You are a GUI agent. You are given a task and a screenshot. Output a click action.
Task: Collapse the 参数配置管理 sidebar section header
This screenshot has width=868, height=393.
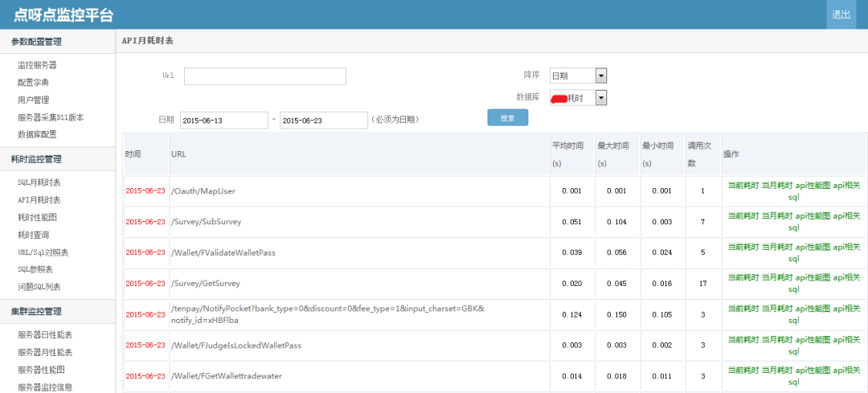[58, 42]
